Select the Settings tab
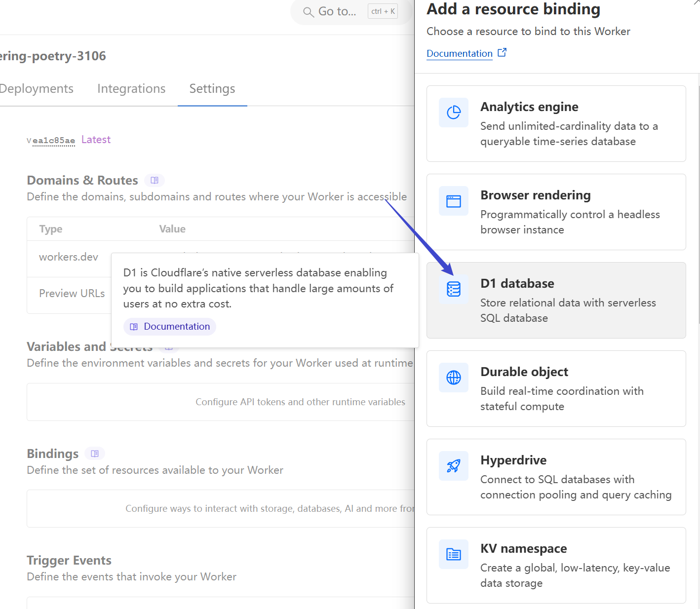 212,89
